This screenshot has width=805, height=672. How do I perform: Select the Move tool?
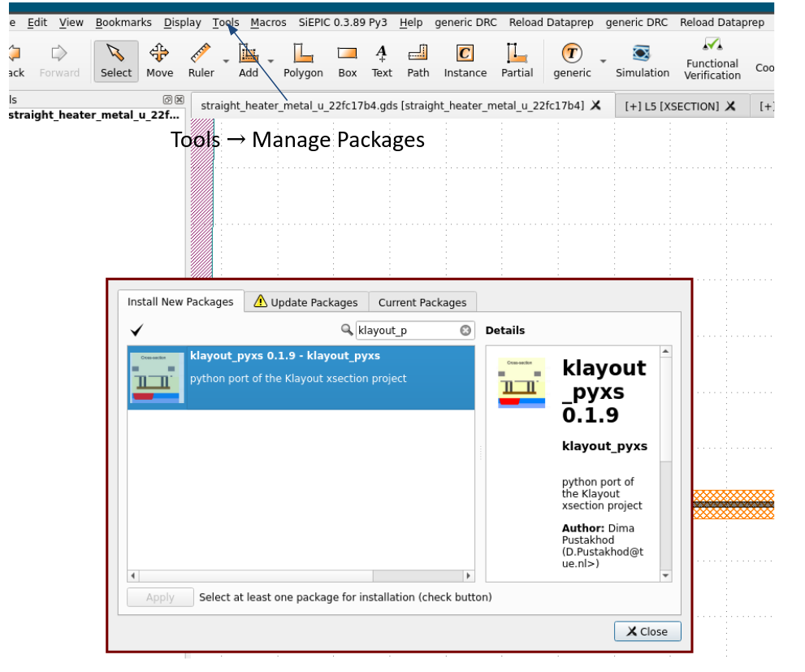pyautogui.click(x=159, y=61)
